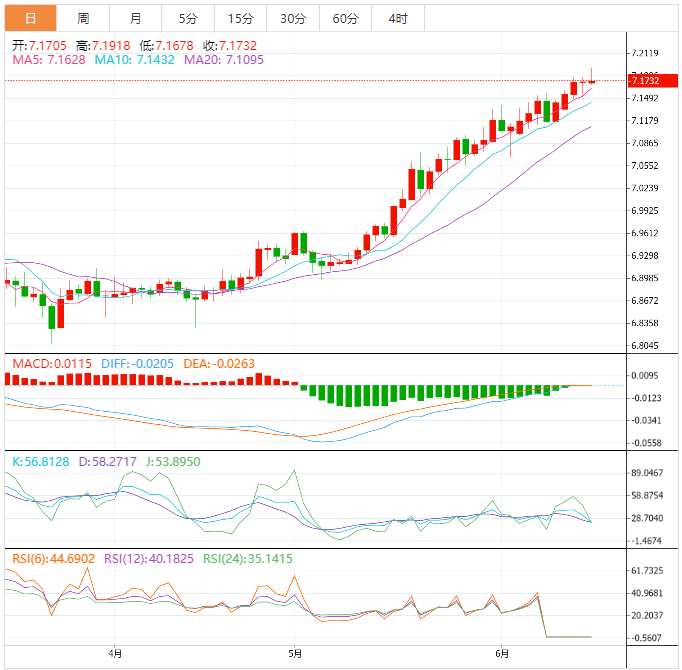682x670 pixels.
Task: Click the MA10 indicator label
Action: pyautogui.click(x=134, y=60)
